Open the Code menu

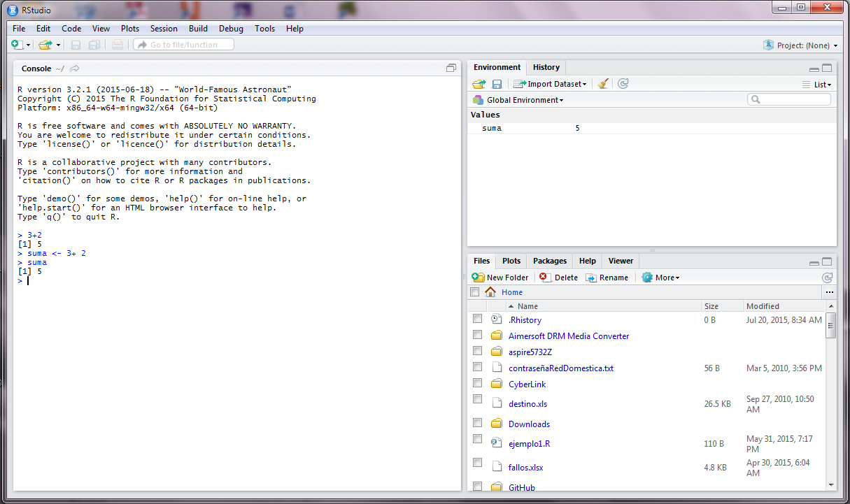coord(71,29)
